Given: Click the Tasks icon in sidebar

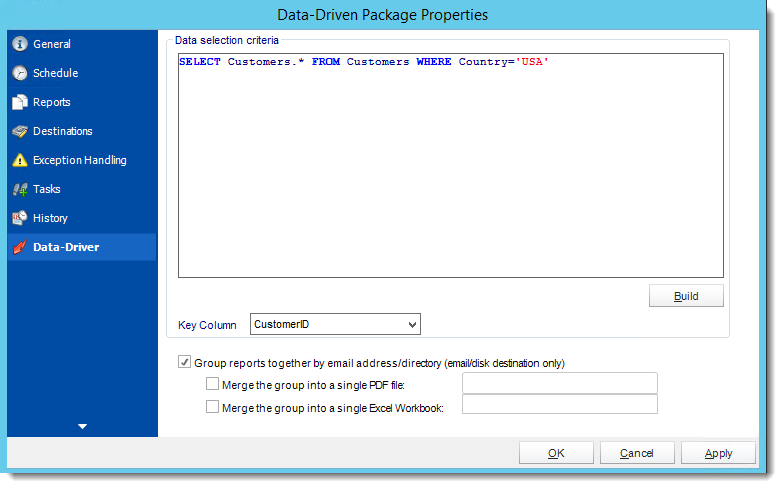Looking at the screenshot, I should 20,189.
